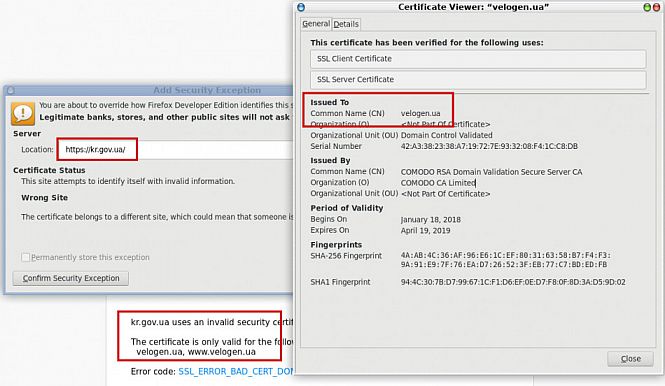The image size is (665, 386).
Task: Select the General tab in Certificate Viewer
Action: click(x=316, y=24)
